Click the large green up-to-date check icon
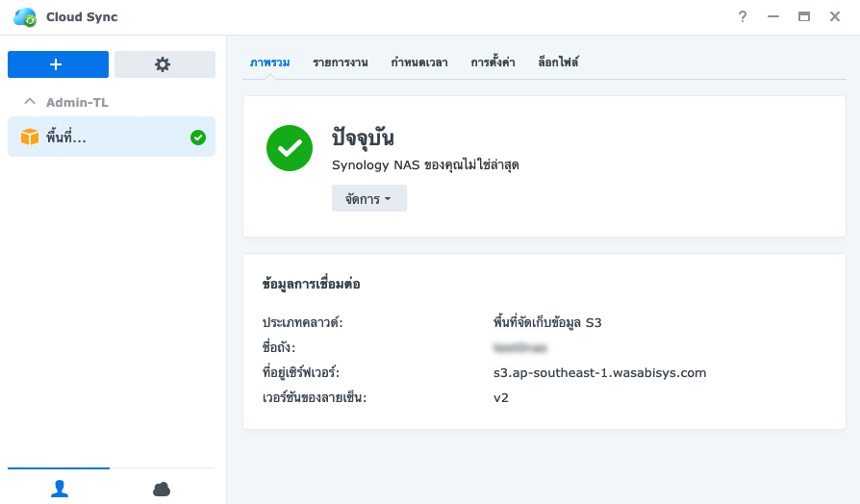The height and width of the screenshot is (504, 860). click(x=290, y=148)
